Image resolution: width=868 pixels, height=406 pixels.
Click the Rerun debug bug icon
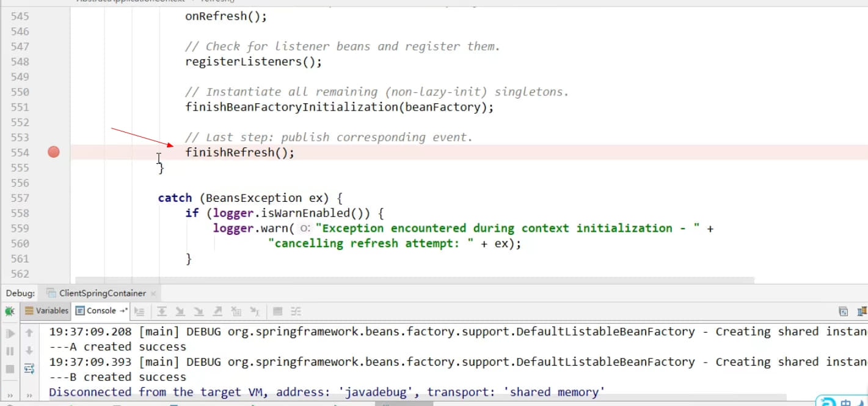tap(10, 311)
